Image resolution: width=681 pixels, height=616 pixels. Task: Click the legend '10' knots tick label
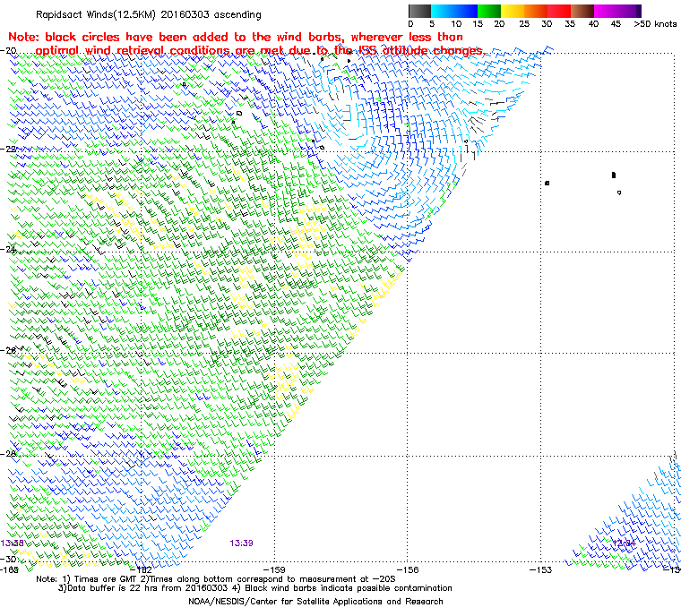point(456,24)
